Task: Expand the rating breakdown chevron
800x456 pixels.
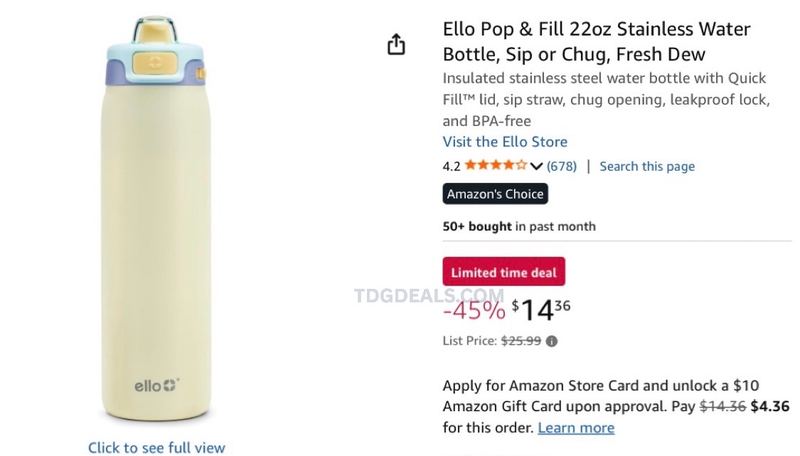Action: tap(536, 166)
